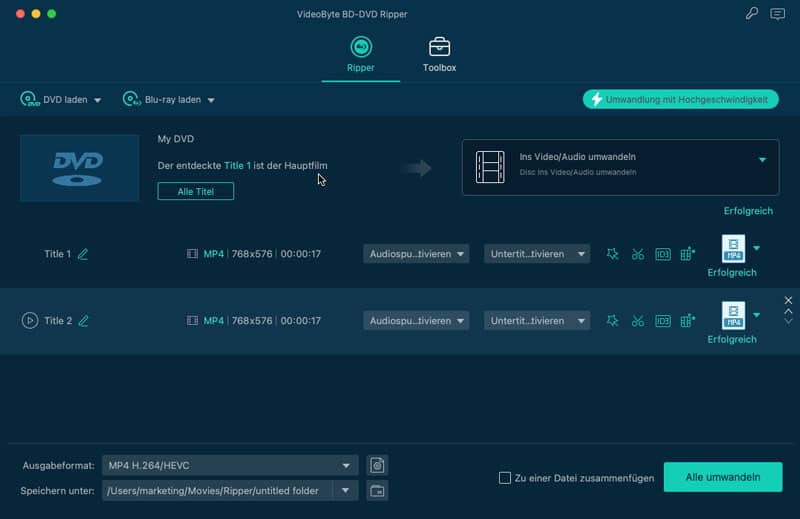Click the scissors cut icon for Title 1
The image size is (800, 519).
click(x=638, y=254)
